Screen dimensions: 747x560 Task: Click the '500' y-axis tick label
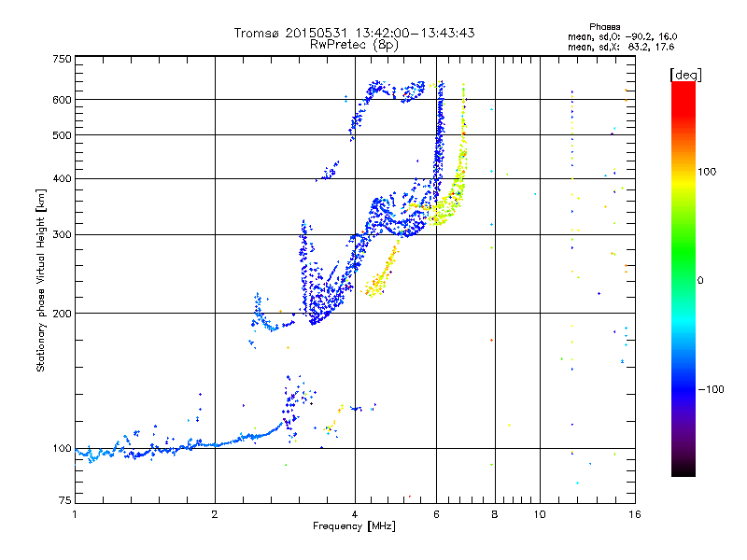point(63,135)
